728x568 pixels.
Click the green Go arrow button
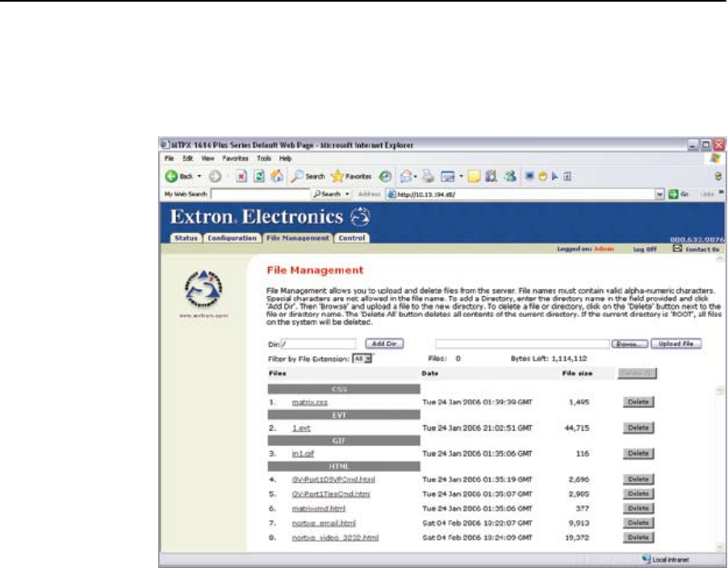click(673, 194)
